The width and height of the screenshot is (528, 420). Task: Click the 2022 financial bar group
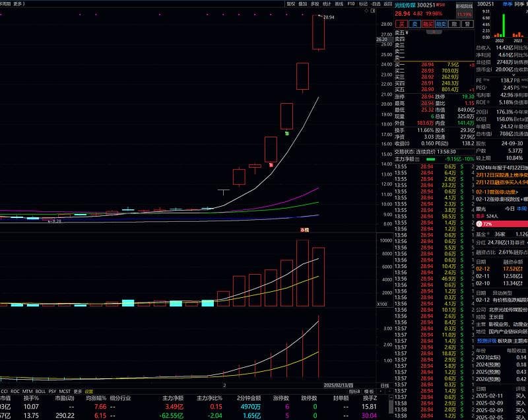[x=500, y=26]
